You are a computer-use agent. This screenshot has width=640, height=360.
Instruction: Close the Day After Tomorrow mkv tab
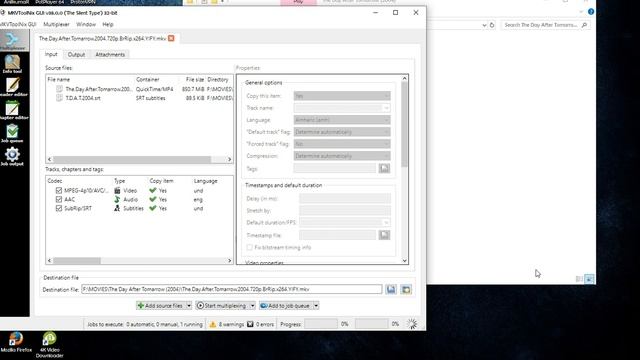click(x=171, y=38)
